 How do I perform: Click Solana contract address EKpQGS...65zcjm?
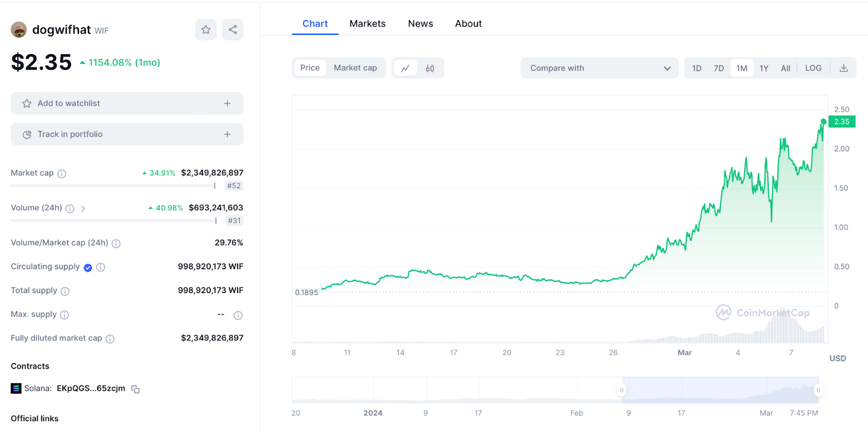click(x=91, y=388)
